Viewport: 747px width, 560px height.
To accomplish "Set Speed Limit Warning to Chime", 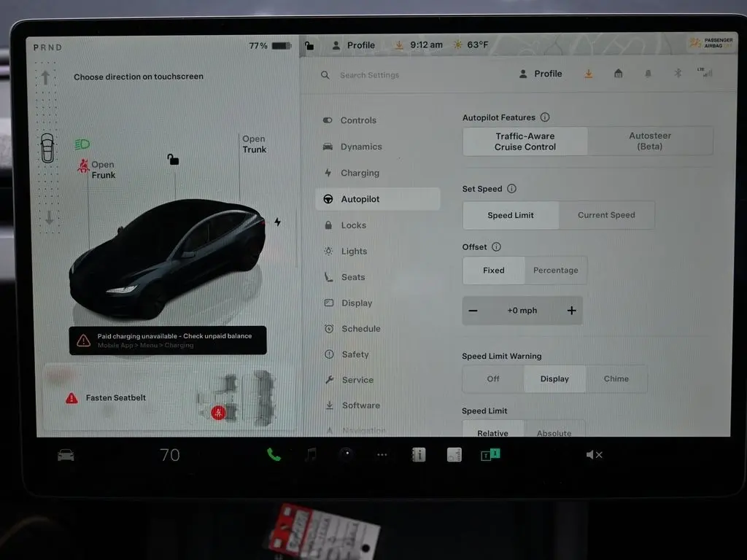I will [616, 379].
